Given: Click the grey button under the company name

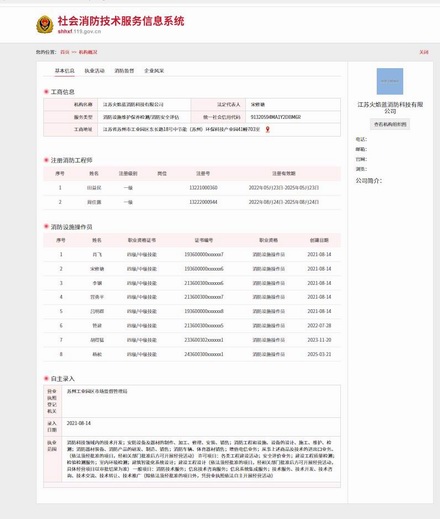Looking at the screenshot, I should 390,124.
